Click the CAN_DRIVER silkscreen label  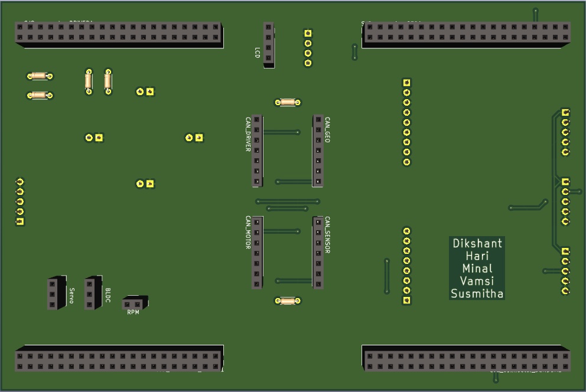click(x=248, y=135)
